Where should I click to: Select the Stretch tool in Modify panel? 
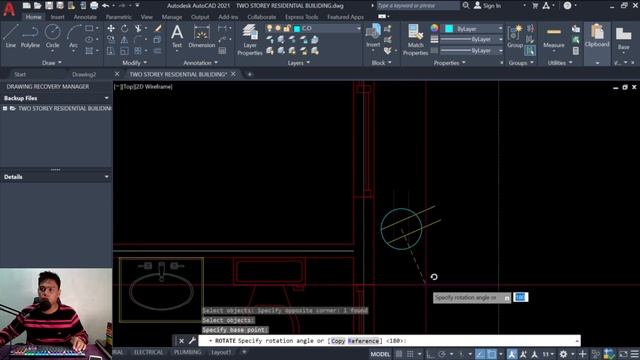coord(111,51)
